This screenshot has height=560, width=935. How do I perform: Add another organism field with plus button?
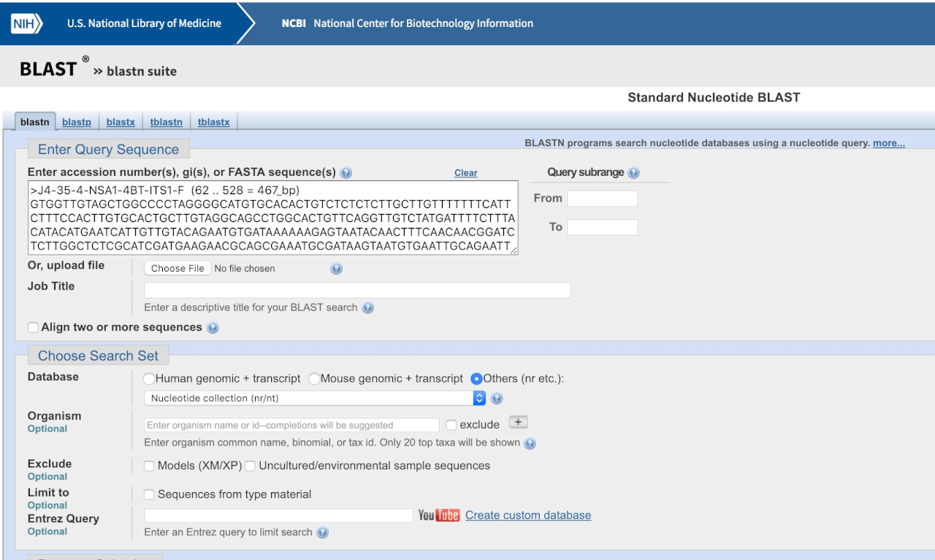(x=518, y=423)
